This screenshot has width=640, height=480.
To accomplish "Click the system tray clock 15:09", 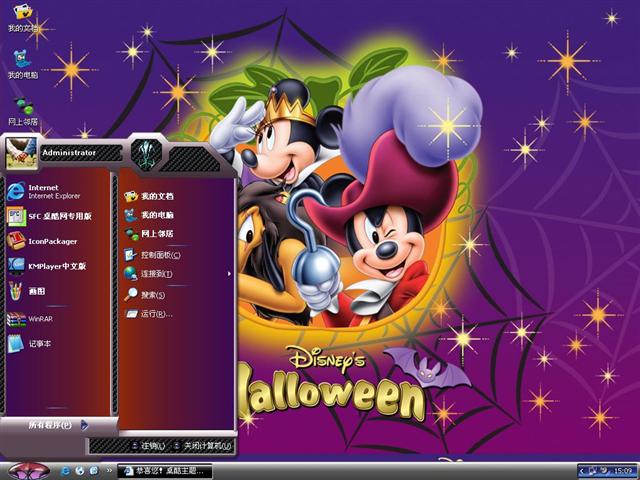I will 623,471.
